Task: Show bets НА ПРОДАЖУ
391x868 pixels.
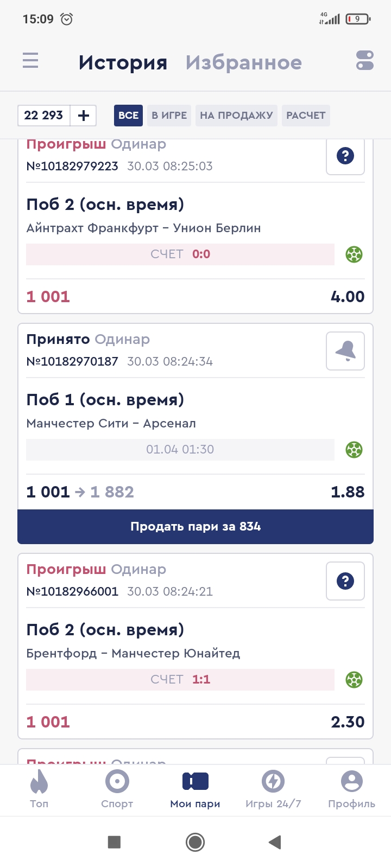Action: click(236, 116)
